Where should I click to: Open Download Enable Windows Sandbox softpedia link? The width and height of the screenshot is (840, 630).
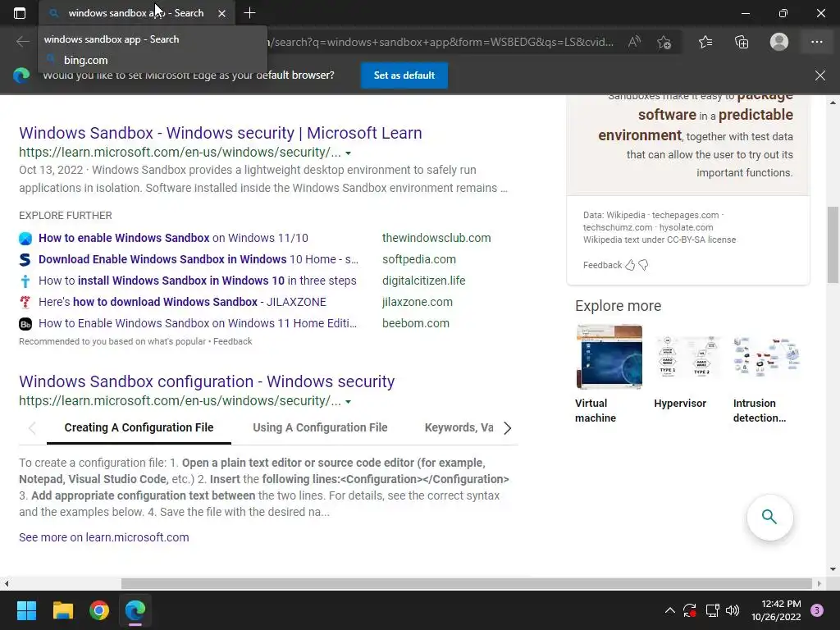click(199, 259)
